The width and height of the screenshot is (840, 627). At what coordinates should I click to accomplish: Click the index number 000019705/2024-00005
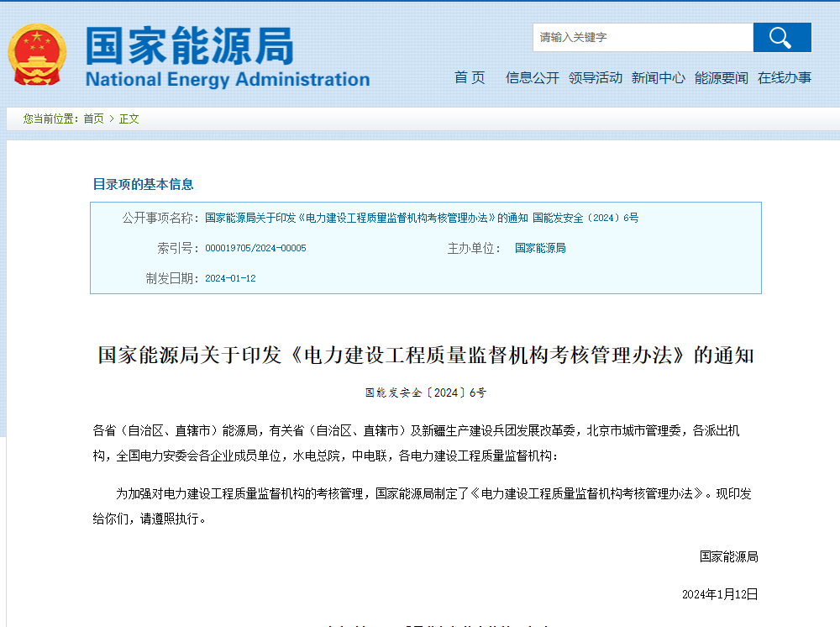pos(255,249)
